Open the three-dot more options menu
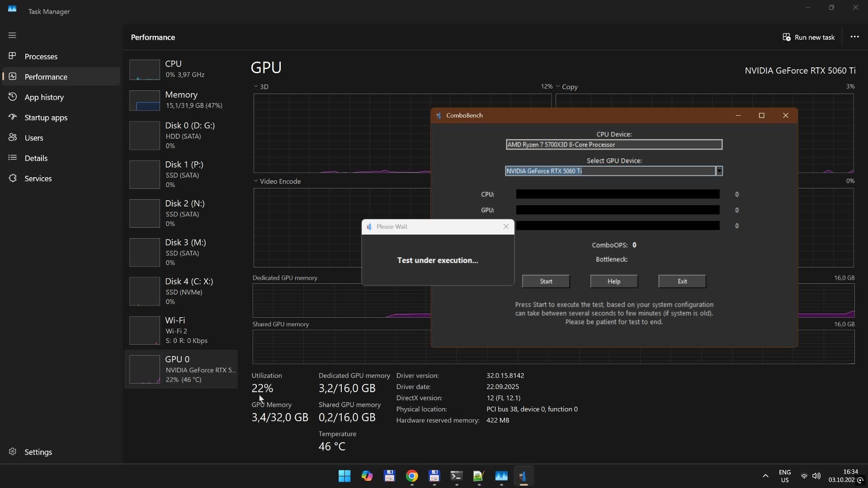The width and height of the screenshot is (868, 488). coord(854,37)
